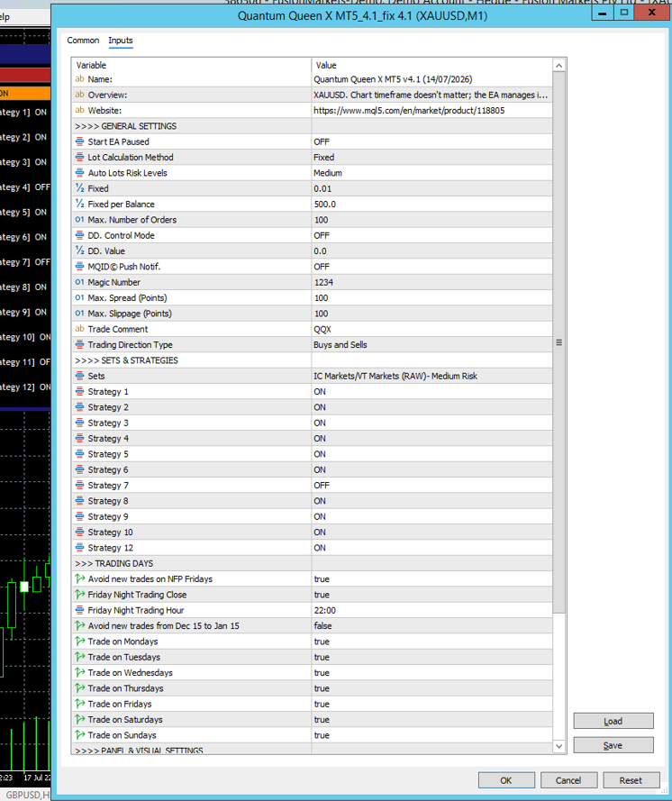Screen dimensions: 672x801
Task: Click the Save button
Action: [x=613, y=745]
